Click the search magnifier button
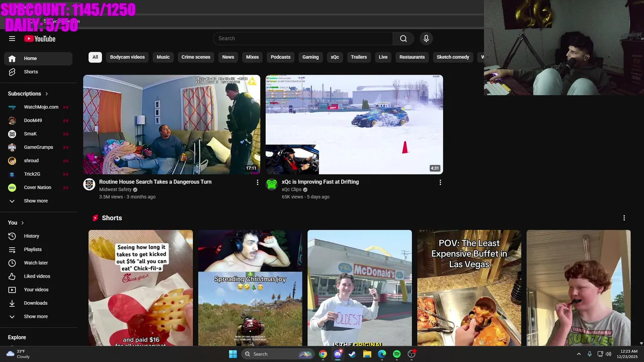Viewport: 644px width, 362px height. pos(404,39)
